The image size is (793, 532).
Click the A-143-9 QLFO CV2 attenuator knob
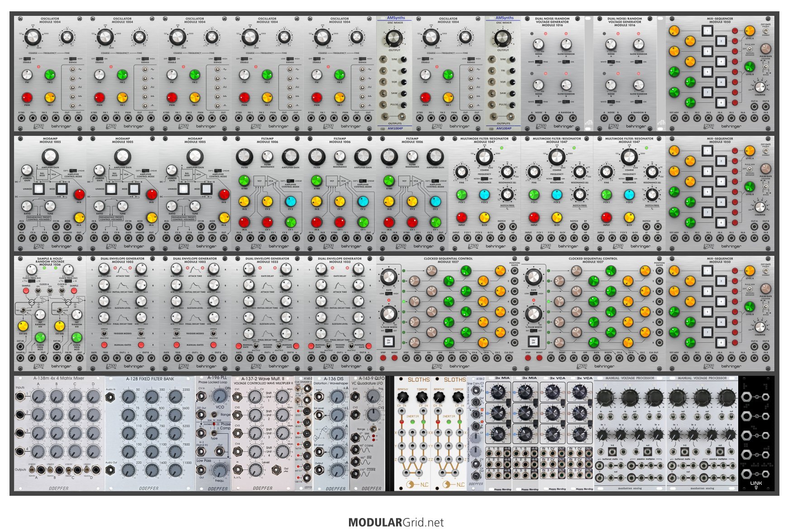[374, 415]
